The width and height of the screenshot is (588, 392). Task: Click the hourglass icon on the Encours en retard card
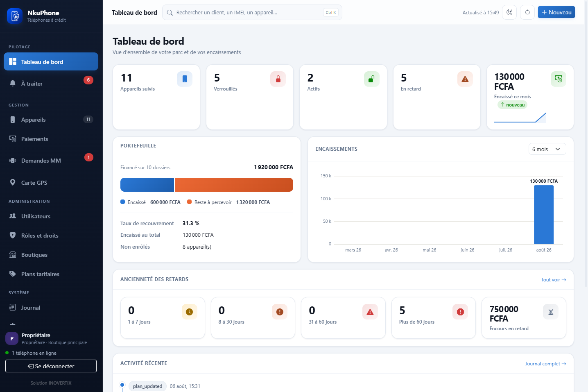click(x=551, y=312)
